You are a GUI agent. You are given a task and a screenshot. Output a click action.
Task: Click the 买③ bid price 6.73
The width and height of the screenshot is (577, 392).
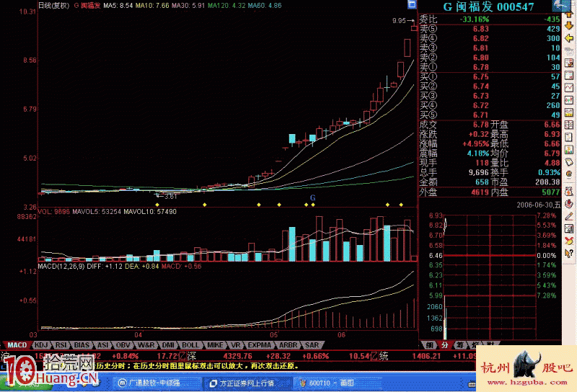(480, 96)
